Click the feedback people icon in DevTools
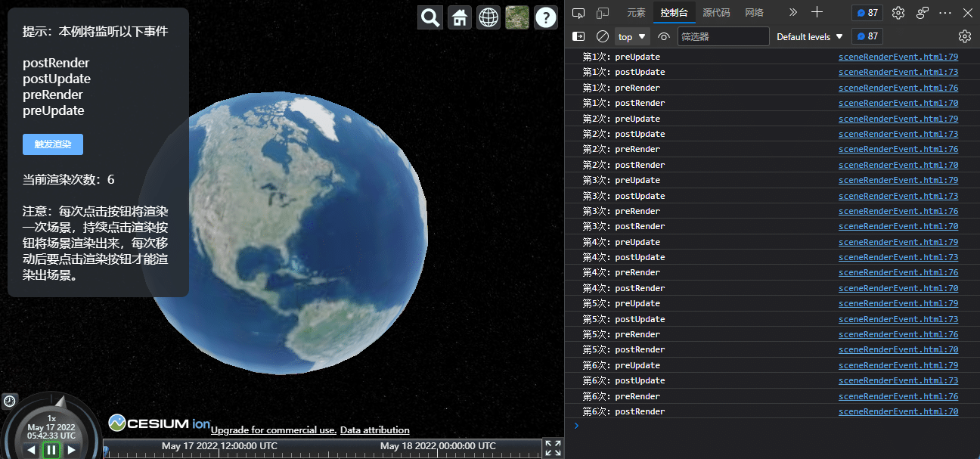The image size is (980, 459). 923,13
